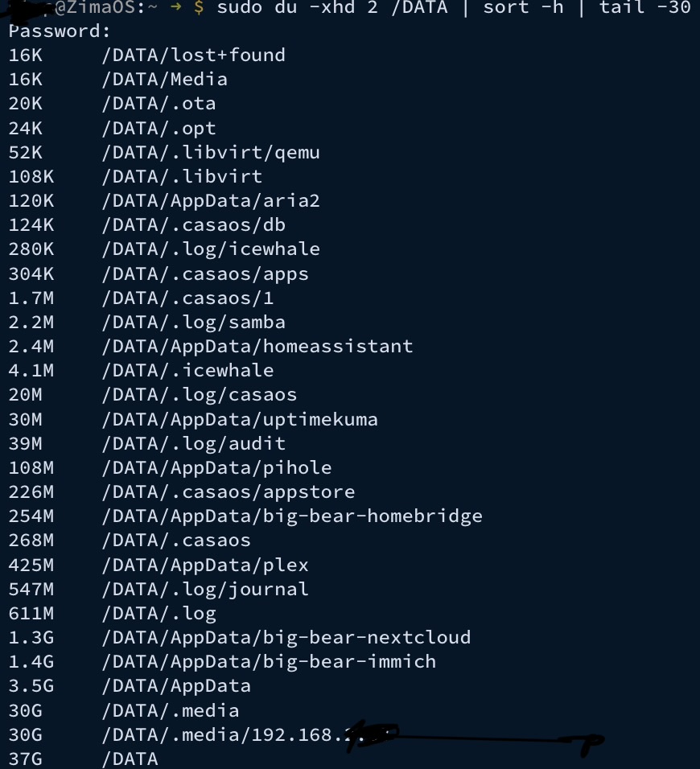
Task: Click the "/DATA/AppData/pihole" path
Action: click(216, 468)
